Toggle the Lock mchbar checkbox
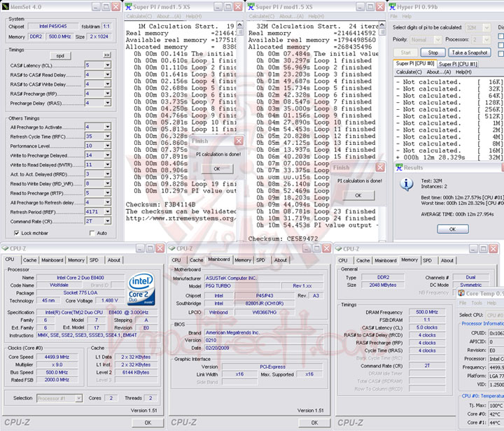The image size is (504, 431). click(x=16, y=233)
